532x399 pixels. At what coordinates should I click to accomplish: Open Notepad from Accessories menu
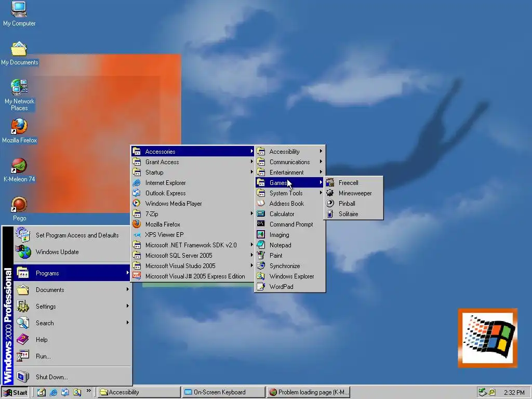pyautogui.click(x=290, y=245)
